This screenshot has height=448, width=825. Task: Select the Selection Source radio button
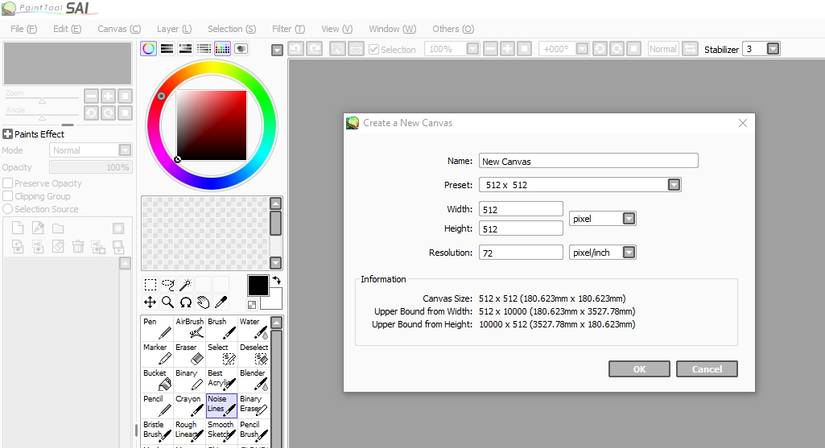(8, 209)
